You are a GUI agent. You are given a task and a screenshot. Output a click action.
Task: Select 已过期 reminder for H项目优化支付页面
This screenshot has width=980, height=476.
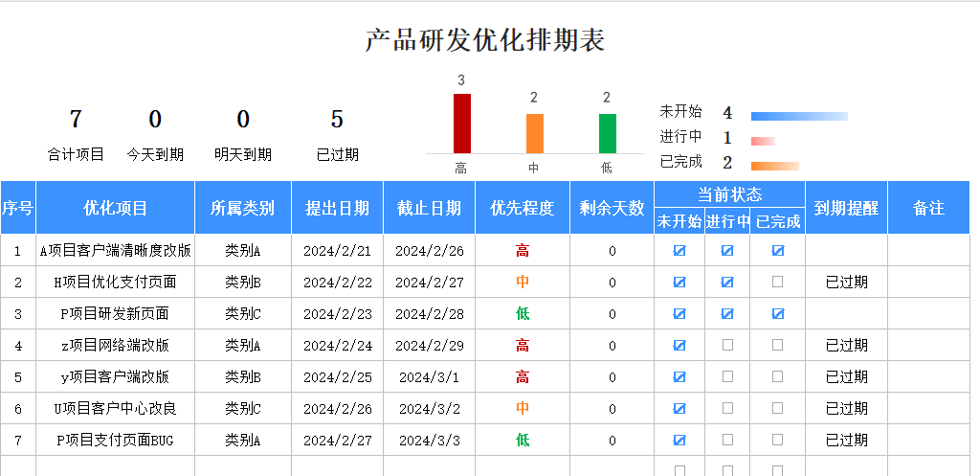click(846, 283)
